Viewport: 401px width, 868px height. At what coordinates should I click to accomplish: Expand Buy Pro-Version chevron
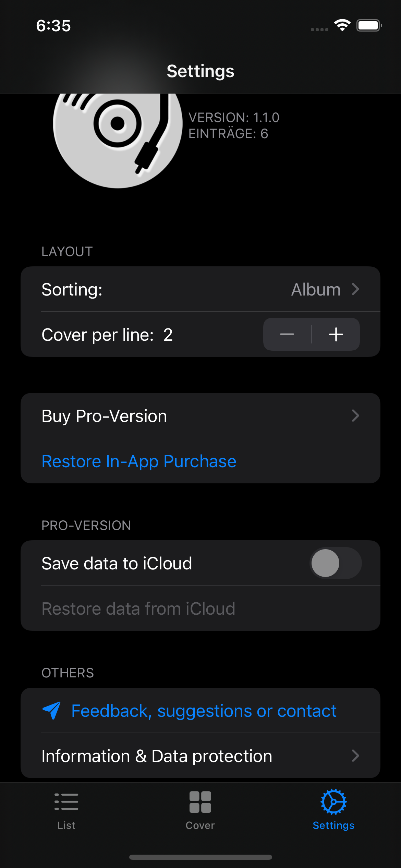[x=355, y=415]
